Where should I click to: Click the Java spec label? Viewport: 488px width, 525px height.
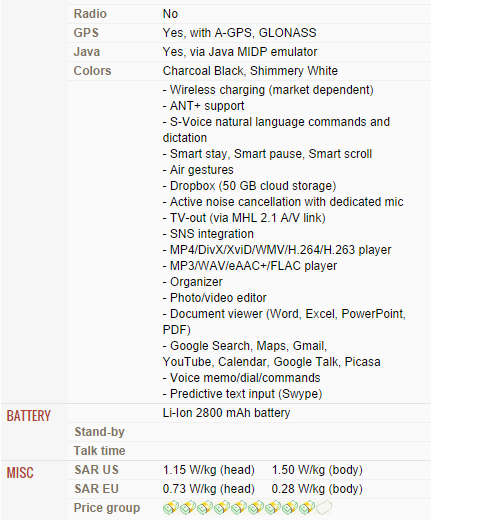[87, 52]
